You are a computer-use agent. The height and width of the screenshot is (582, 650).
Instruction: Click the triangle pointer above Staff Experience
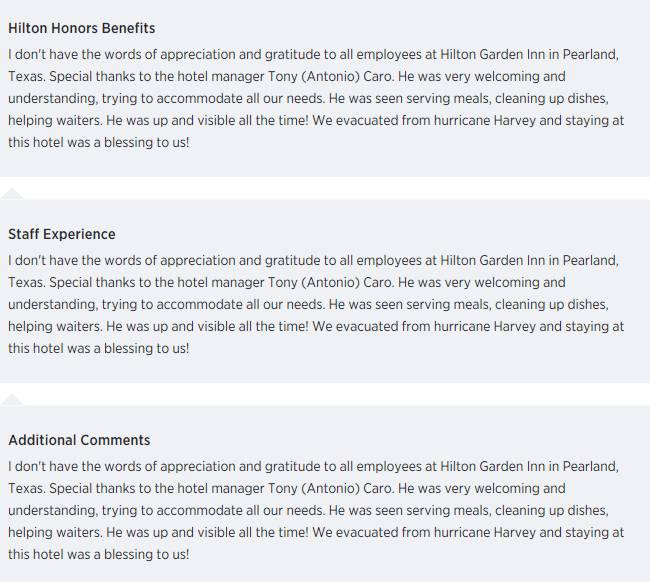click(12, 194)
